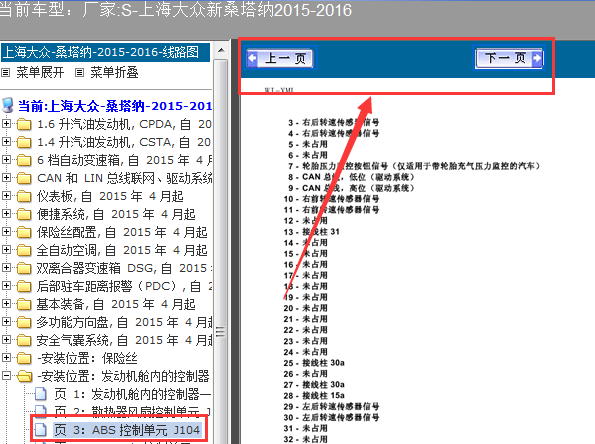Image resolution: width=595 pixels, height=444 pixels.
Task: Click page icon of 页 1: 发动机舱内的控制器
Action: 40,394
